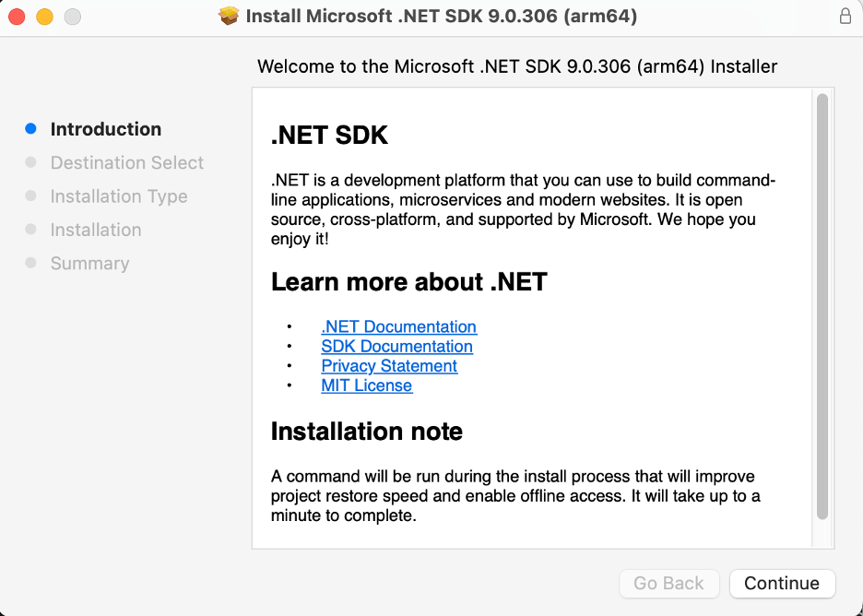Screen dimensions: 863x616
Task: Open the Privacy Statement link
Action: 389,365
